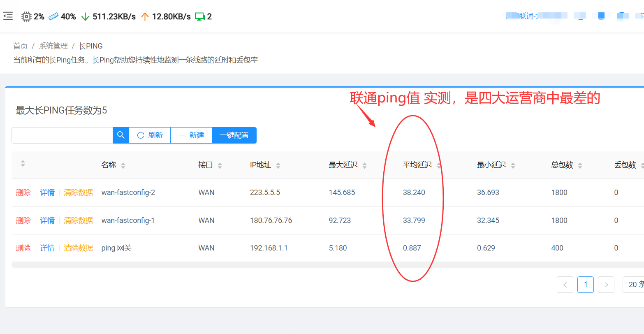
Task: Click the 0.629 minimum delay value
Action: pyautogui.click(x=486, y=248)
